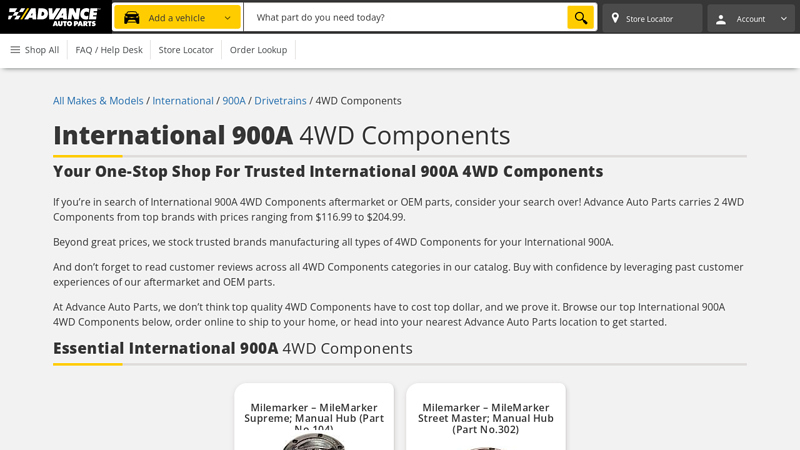Follow the All Makes & Models breadcrumb
This screenshot has height=450, width=800.
click(x=98, y=101)
